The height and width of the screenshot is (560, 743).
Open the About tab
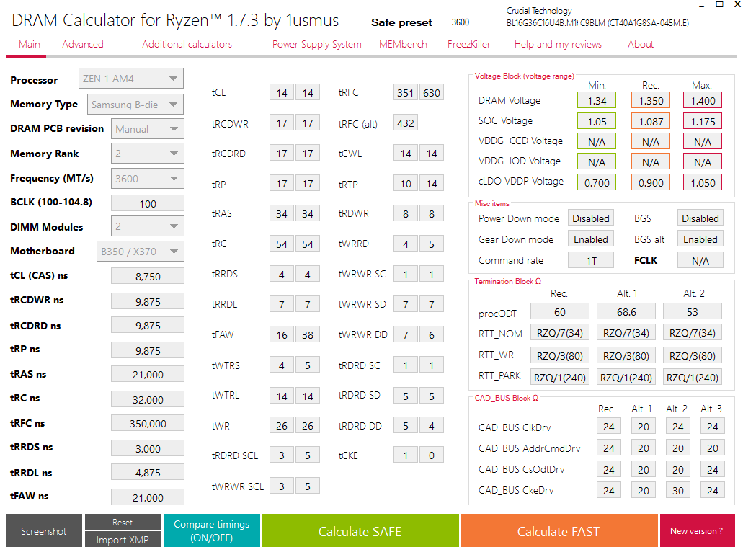click(641, 44)
